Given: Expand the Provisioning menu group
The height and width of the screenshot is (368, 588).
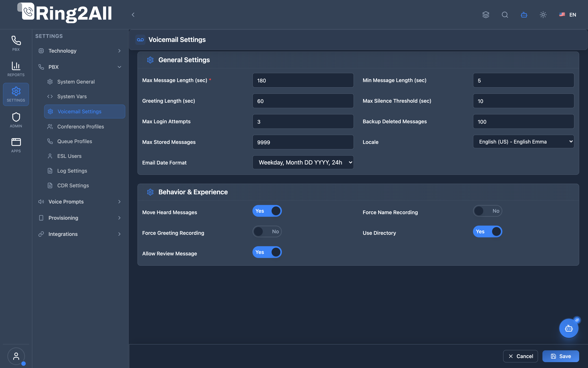Looking at the screenshot, I should 80,218.
